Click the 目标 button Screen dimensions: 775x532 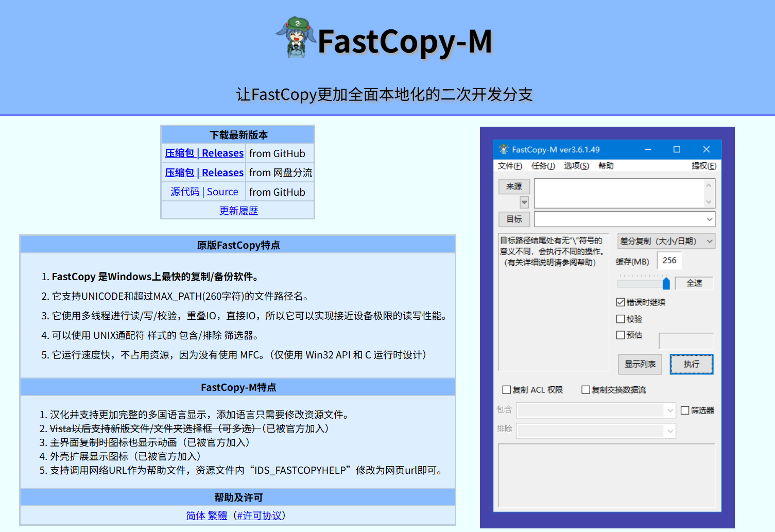pyautogui.click(x=514, y=219)
